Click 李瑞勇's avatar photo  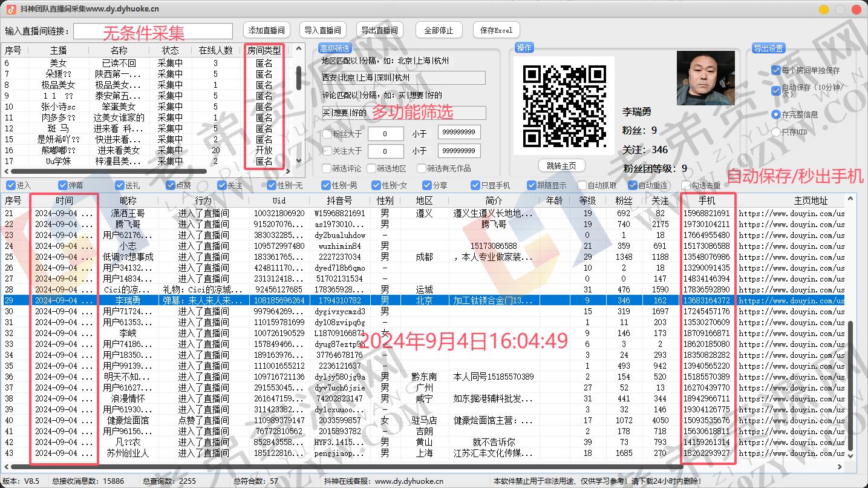pos(705,77)
